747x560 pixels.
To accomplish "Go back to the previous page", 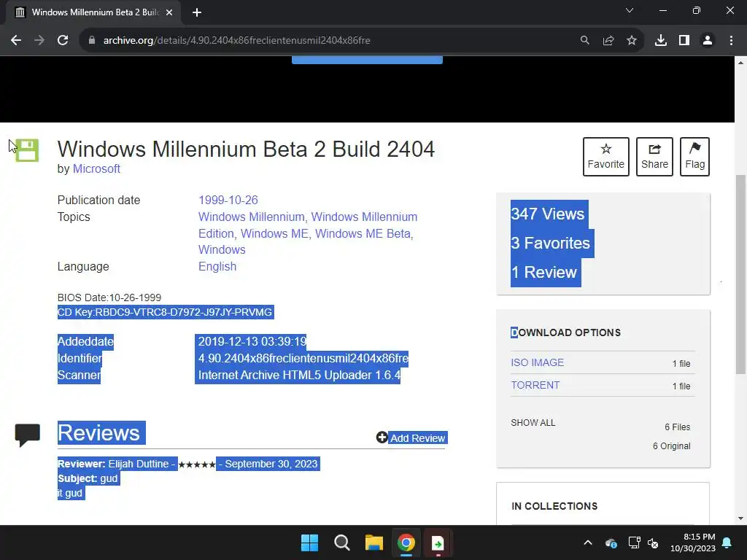I will tap(16, 41).
